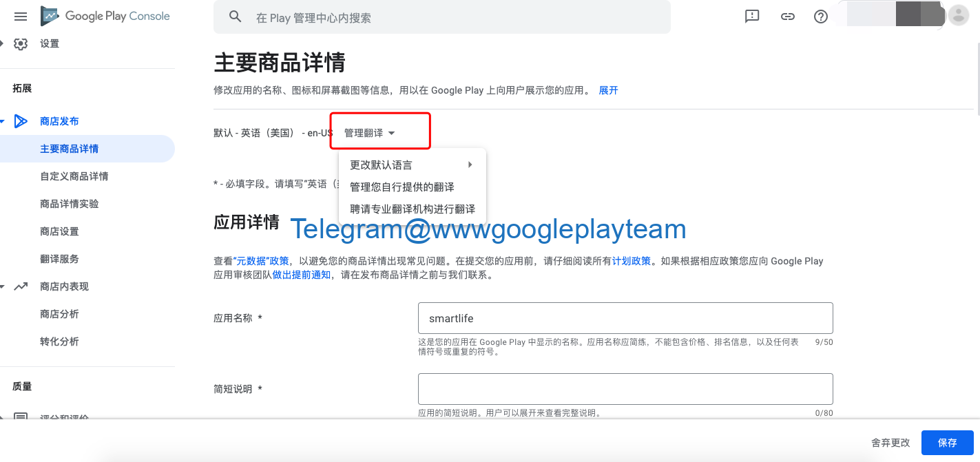This screenshot has width=980, height=462.
Task: Focus the 简短说明 input field
Action: pos(625,389)
